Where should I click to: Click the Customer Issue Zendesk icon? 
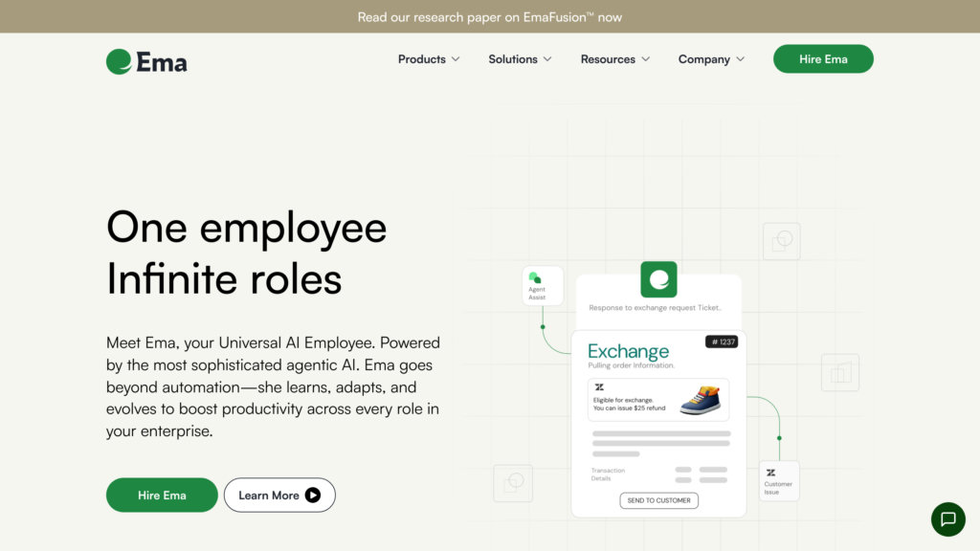click(771, 473)
